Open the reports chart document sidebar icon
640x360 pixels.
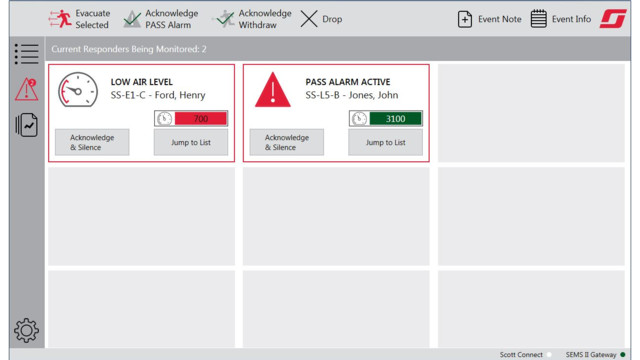click(27, 125)
